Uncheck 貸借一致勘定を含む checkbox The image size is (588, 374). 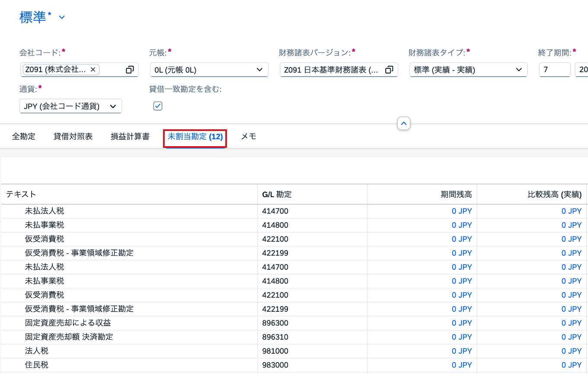click(x=158, y=106)
